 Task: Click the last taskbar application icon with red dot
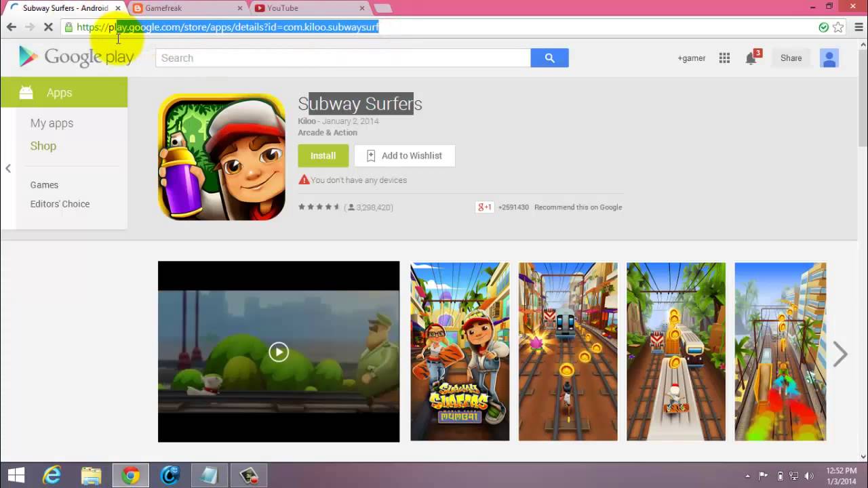pyautogui.click(x=248, y=476)
